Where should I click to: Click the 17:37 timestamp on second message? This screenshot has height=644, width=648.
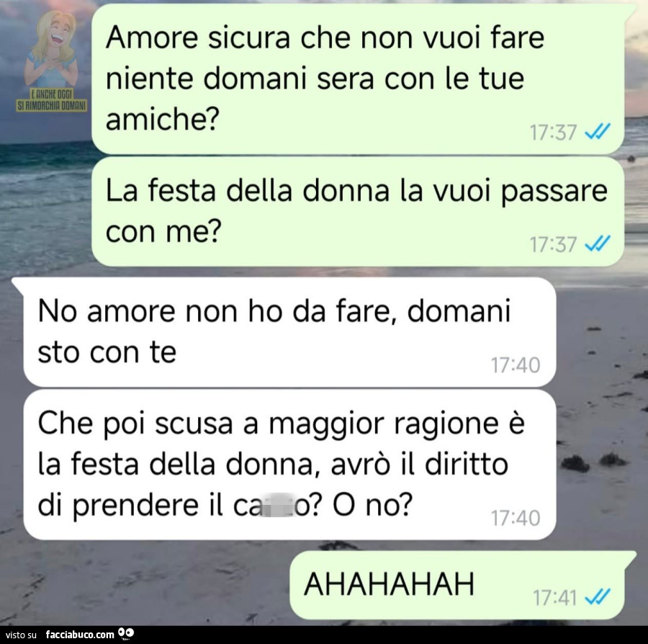click(553, 244)
